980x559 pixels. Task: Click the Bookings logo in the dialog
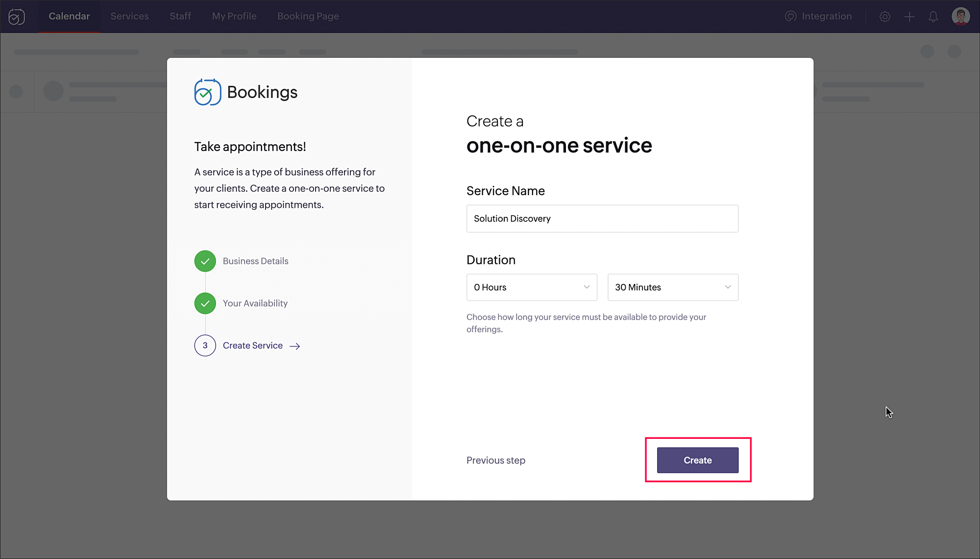(208, 92)
